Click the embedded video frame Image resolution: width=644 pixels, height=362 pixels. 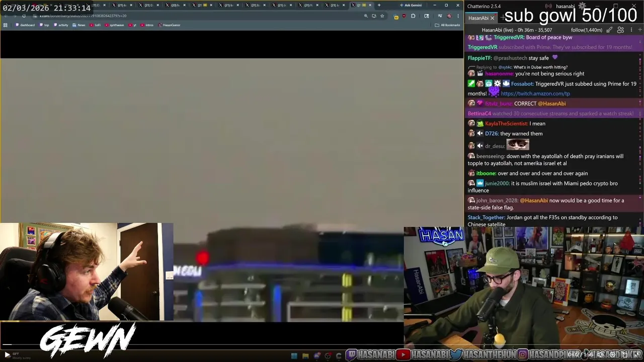point(231,190)
